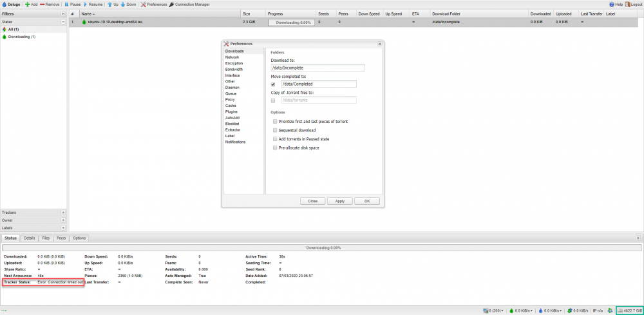This screenshot has width=644, height=315.
Task: Open Blocklist preferences category
Action: pyautogui.click(x=244, y=124)
